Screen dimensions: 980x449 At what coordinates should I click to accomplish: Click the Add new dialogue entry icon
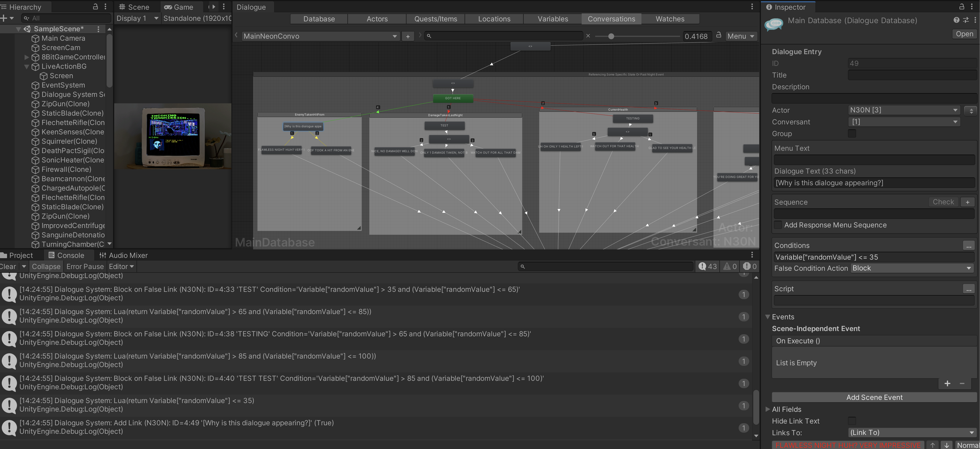[x=407, y=36]
